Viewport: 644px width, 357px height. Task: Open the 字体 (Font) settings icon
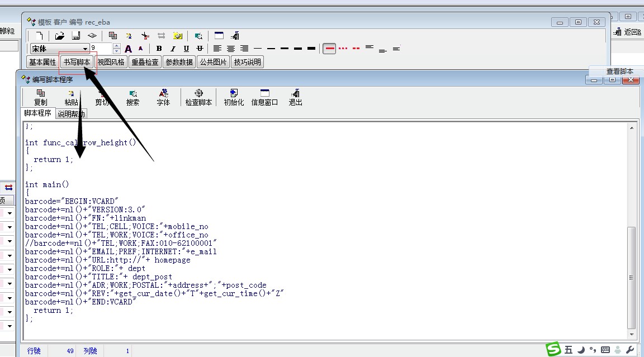163,97
